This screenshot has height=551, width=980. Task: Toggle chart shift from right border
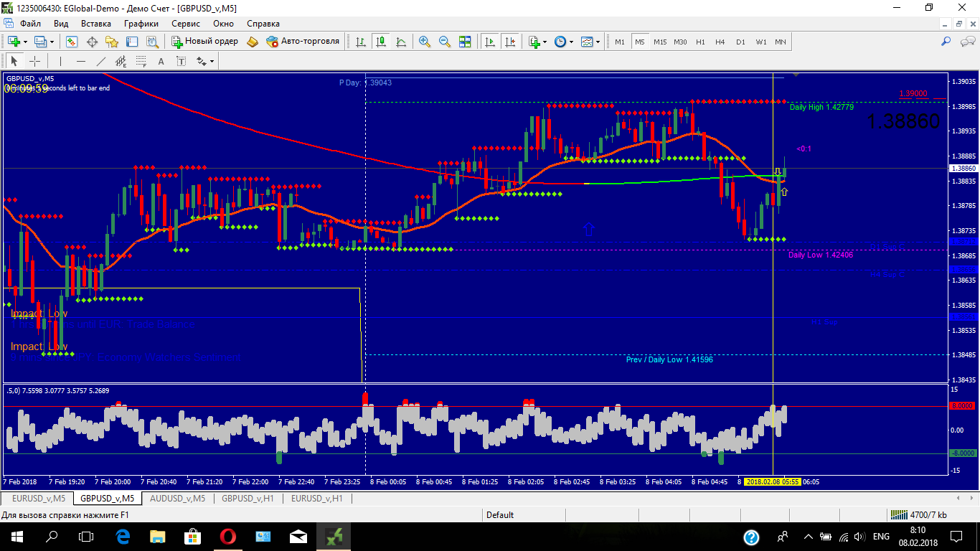[510, 42]
